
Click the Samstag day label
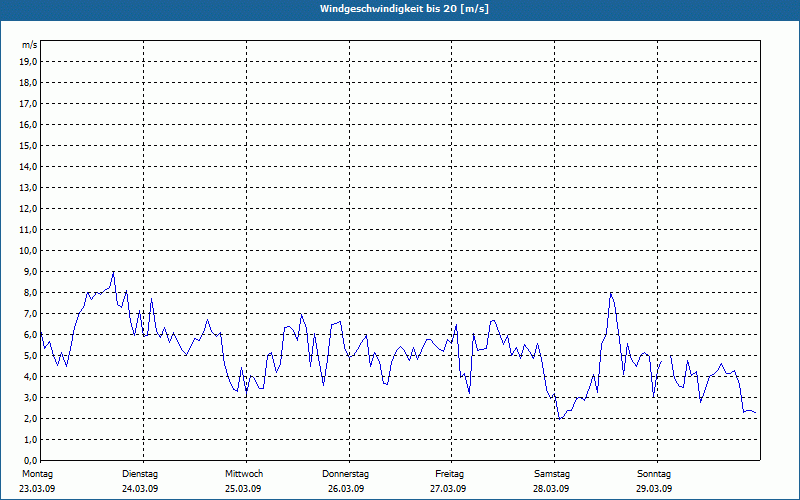pyautogui.click(x=552, y=474)
